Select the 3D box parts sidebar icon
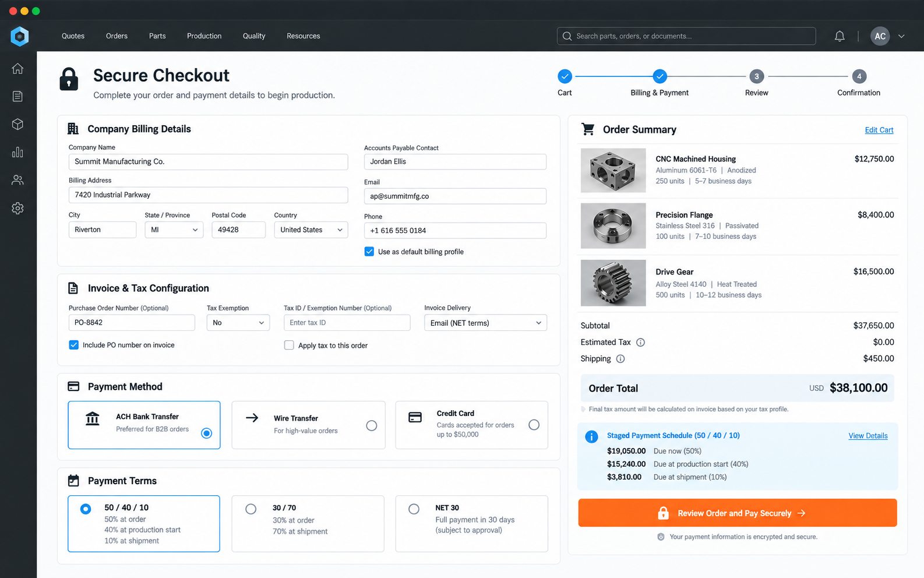The height and width of the screenshot is (578, 924). pos(17,124)
